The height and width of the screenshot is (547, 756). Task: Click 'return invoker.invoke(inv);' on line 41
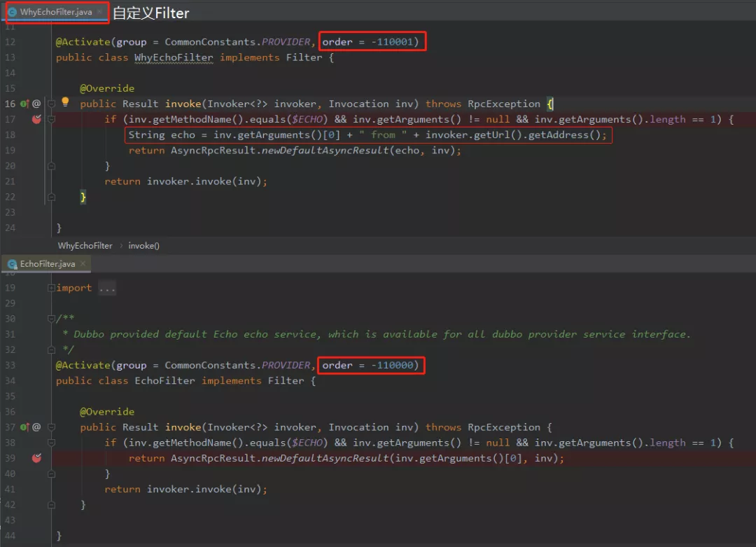point(185,489)
